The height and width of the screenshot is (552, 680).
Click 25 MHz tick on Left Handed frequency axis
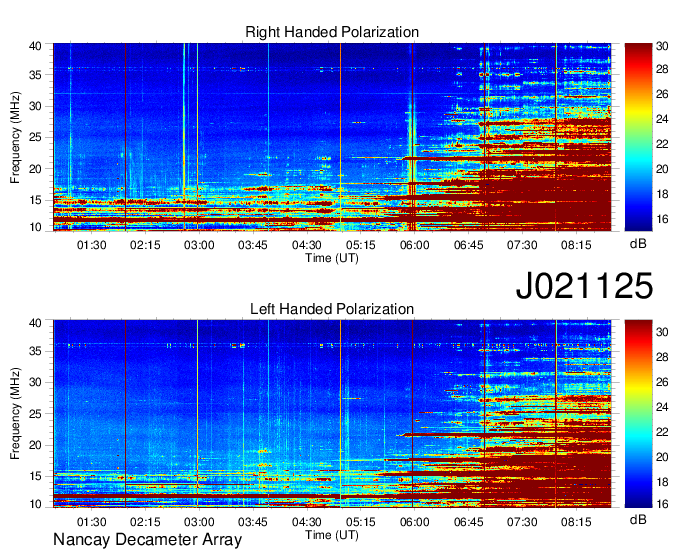pos(35,414)
